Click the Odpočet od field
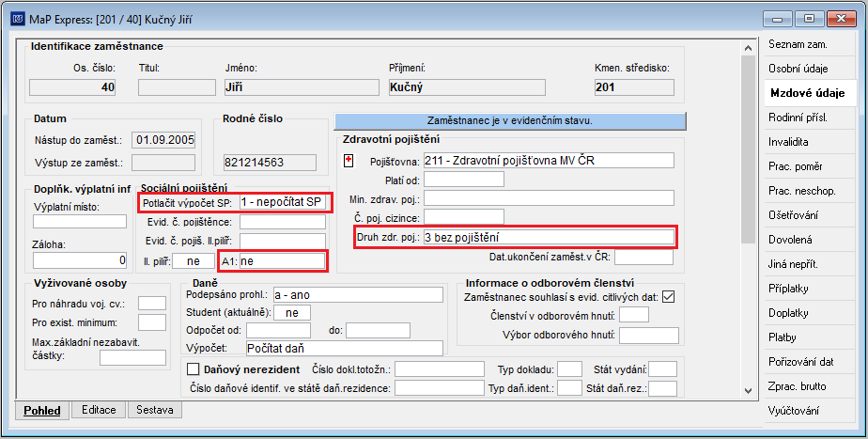Screen dimensions: 868x439 pyautogui.click(x=278, y=330)
